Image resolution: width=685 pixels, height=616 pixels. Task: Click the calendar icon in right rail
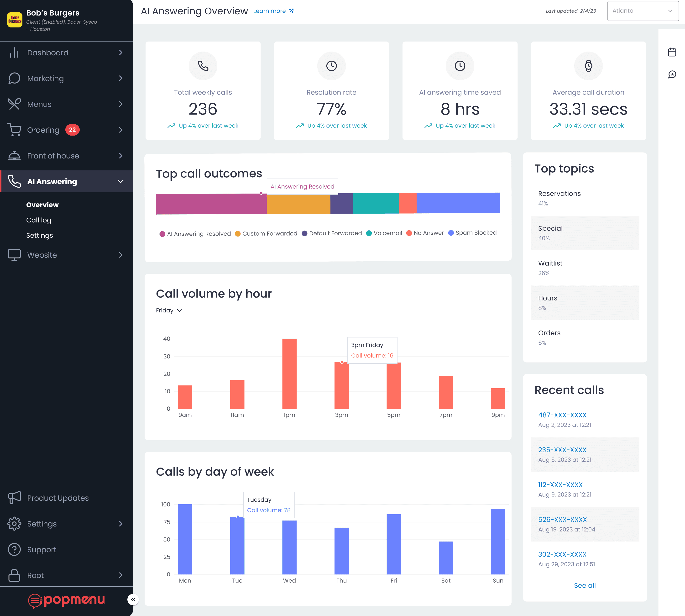pyautogui.click(x=672, y=52)
